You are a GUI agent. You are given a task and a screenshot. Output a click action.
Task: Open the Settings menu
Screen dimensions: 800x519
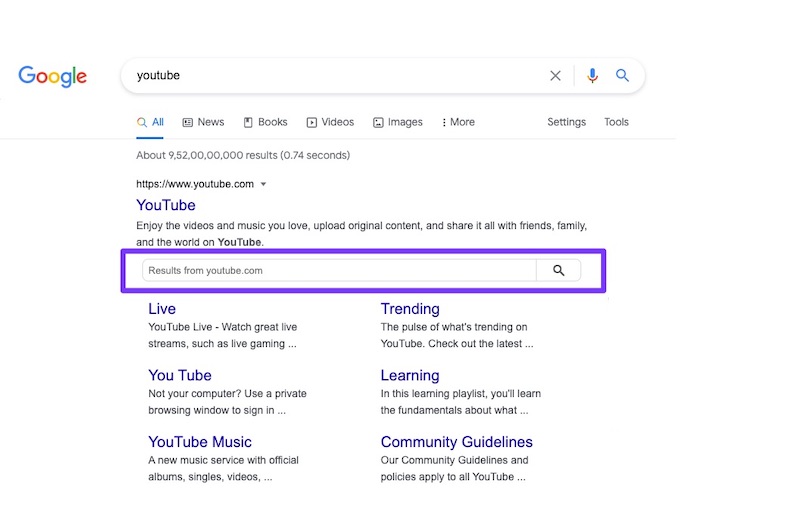point(566,122)
